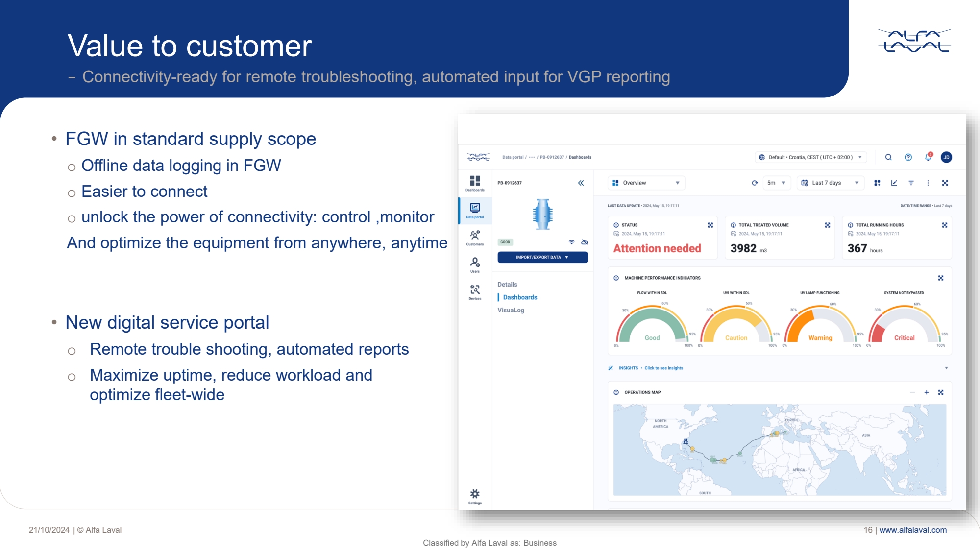Open the Last 7 days range dropdown

click(830, 183)
